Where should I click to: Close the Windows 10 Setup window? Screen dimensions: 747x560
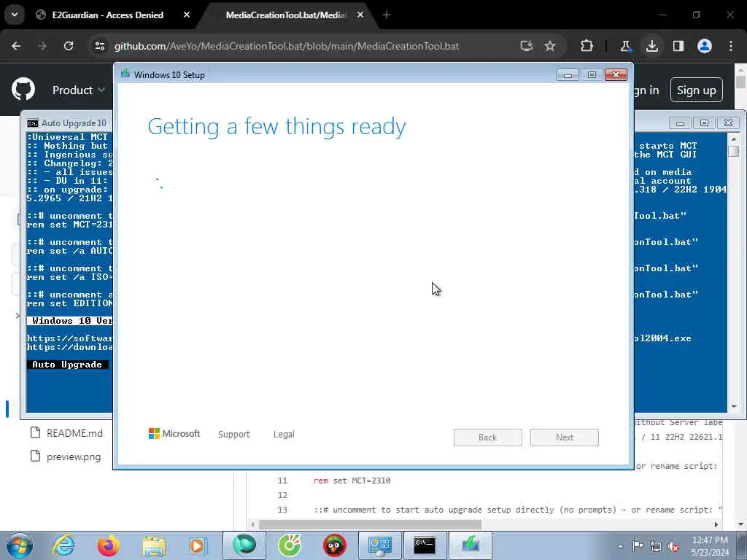616,75
